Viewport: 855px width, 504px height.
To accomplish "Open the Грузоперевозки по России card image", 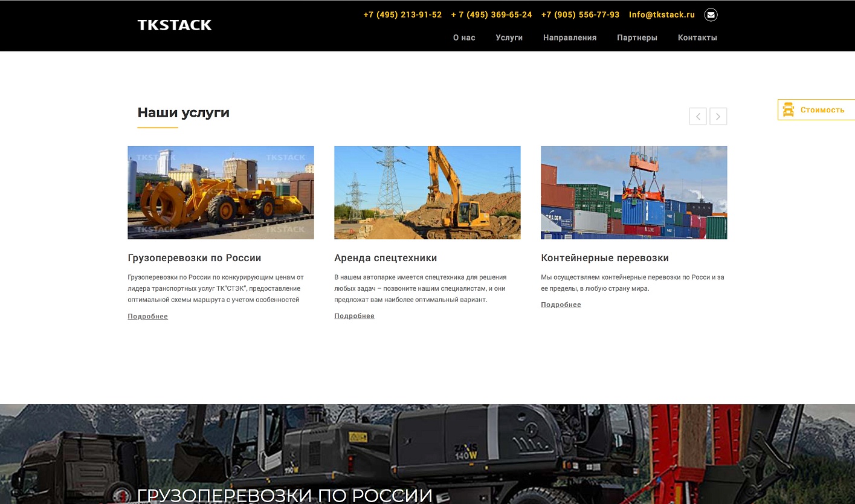I will (x=221, y=192).
